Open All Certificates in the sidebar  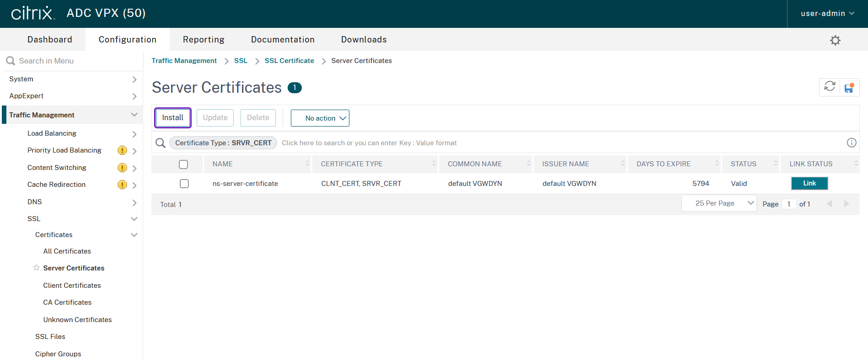click(x=67, y=251)
